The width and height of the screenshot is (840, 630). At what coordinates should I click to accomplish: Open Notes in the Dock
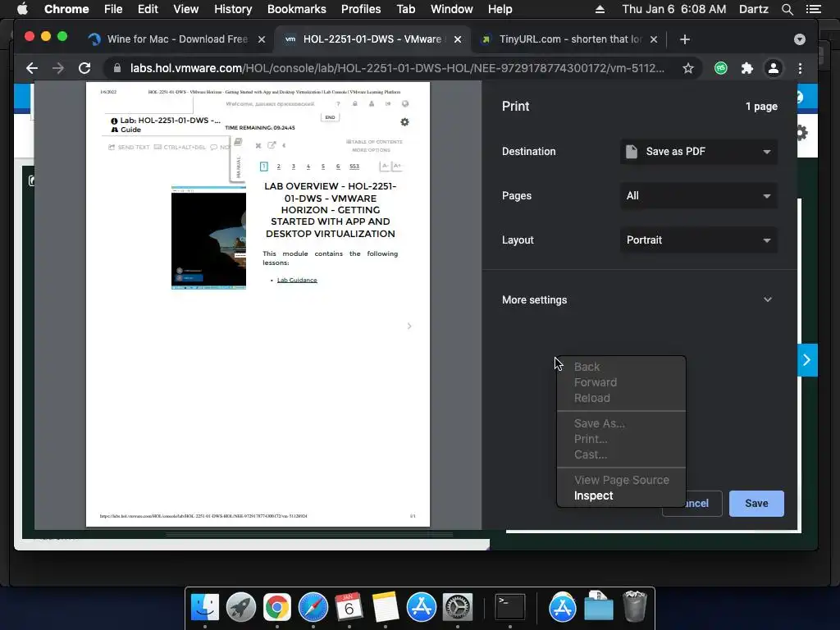click(x=386, y=608)
